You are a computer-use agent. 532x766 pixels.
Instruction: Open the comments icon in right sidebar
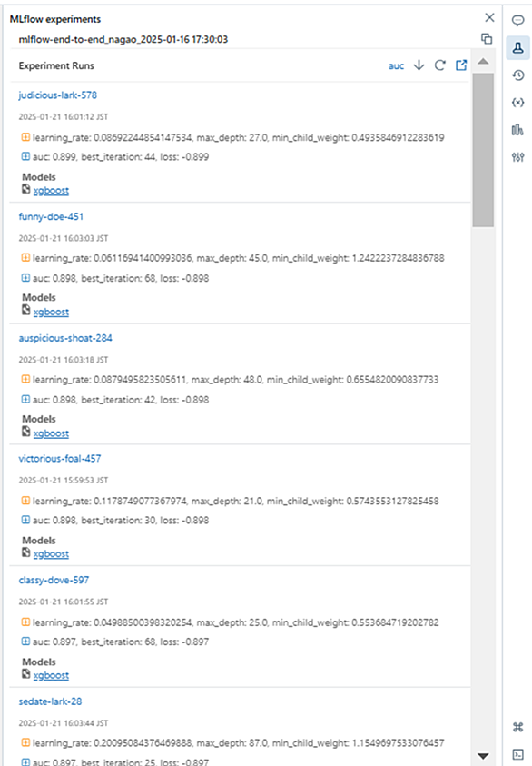coord(517,21)
